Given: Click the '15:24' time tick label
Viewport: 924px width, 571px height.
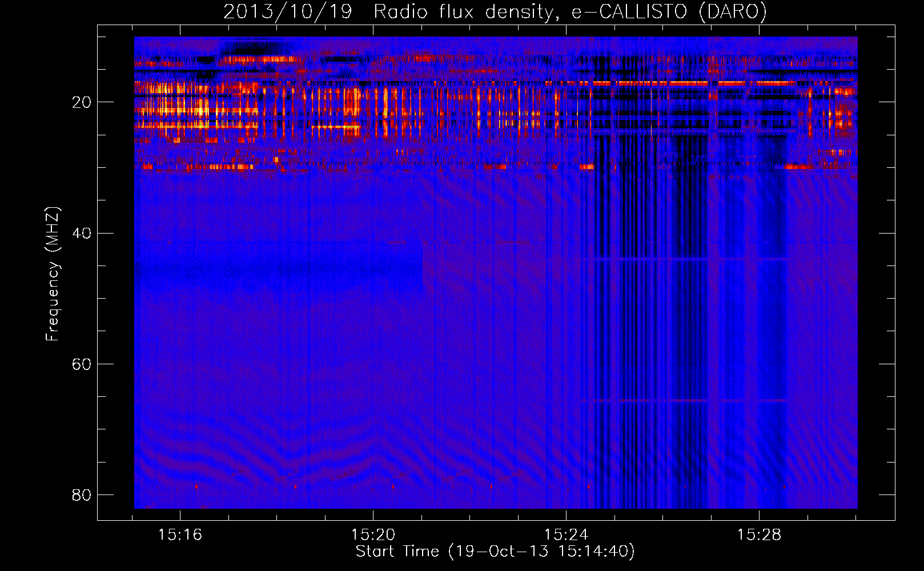Looking at the screenshot, I should pyautogui.click(x=566, y=535).
